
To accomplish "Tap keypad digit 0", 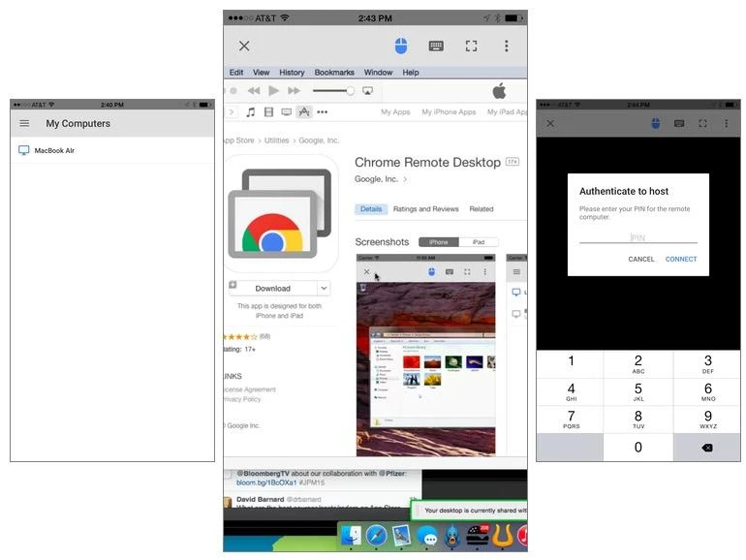I will 638,448.
